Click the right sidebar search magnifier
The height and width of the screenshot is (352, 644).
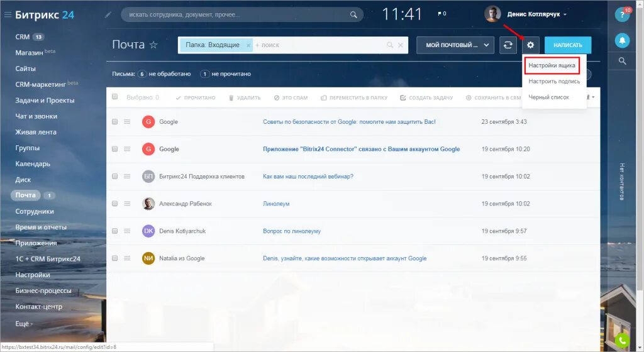coord(622,61)
